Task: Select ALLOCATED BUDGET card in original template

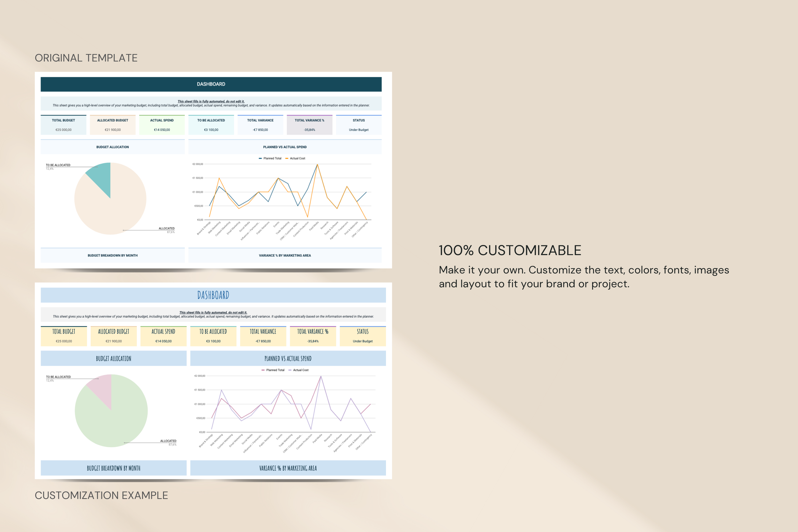Action: click(113, 125)
